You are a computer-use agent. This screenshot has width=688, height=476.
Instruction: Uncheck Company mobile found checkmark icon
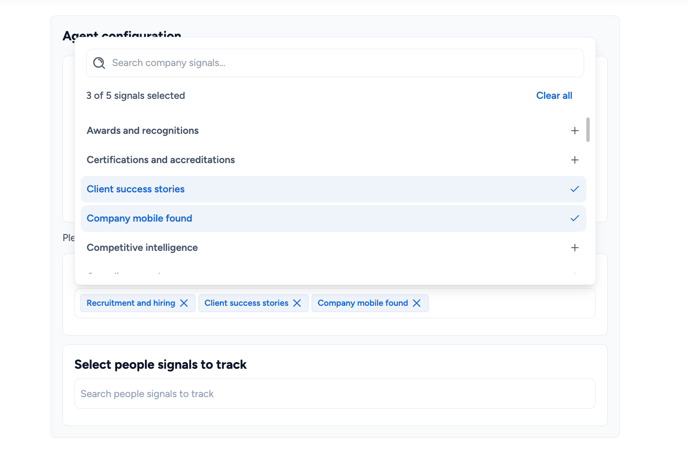[x=574, y=218]
